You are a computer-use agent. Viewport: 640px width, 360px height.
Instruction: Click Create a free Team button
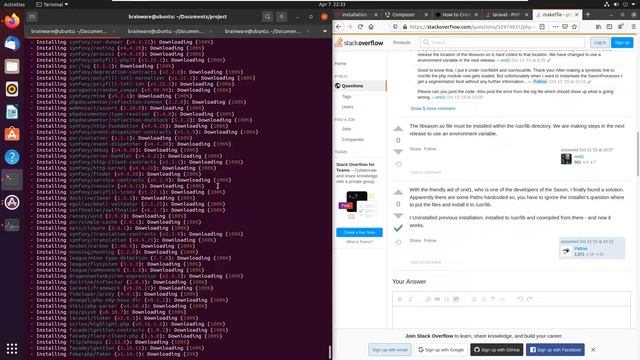[359, 232]
